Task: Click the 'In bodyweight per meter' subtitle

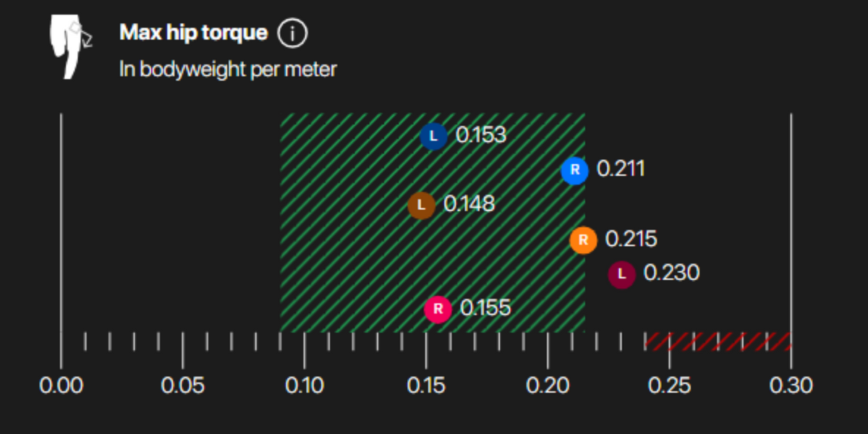Action: click(228, 69)
